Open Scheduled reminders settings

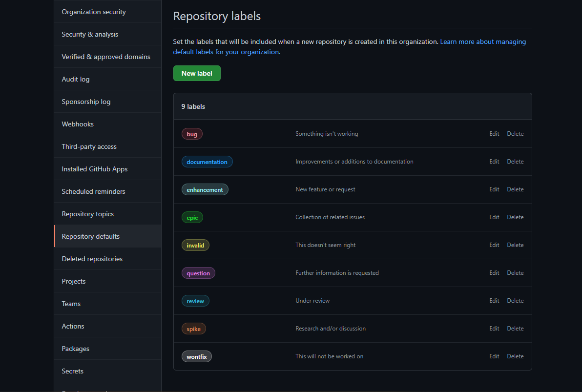pyautogui.click(x=107, y=191)
